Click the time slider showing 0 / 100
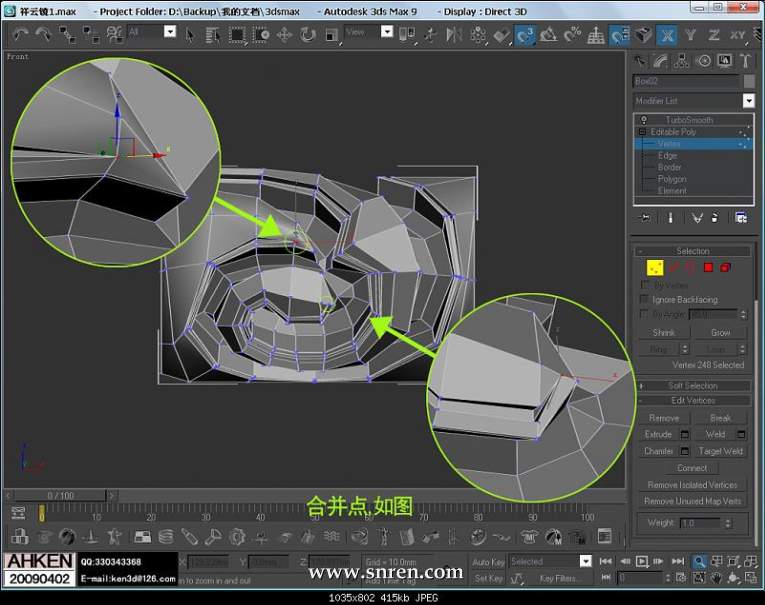 point(61,495)
